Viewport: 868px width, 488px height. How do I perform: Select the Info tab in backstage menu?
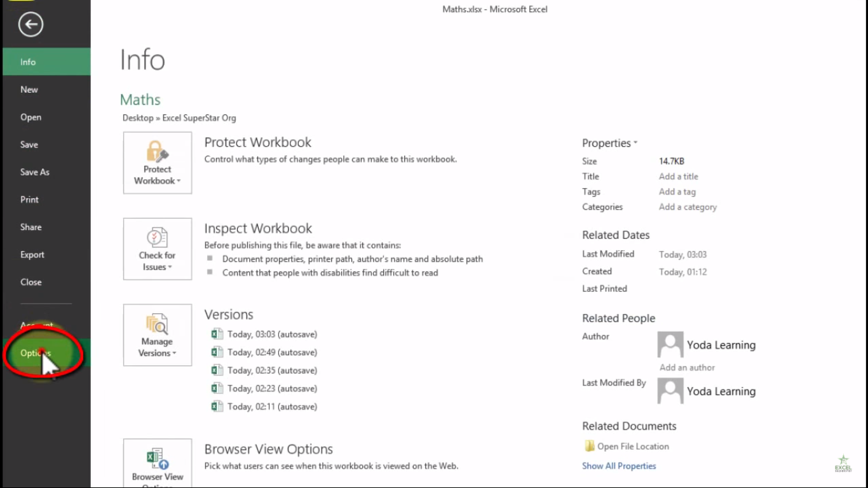[46, 62]
